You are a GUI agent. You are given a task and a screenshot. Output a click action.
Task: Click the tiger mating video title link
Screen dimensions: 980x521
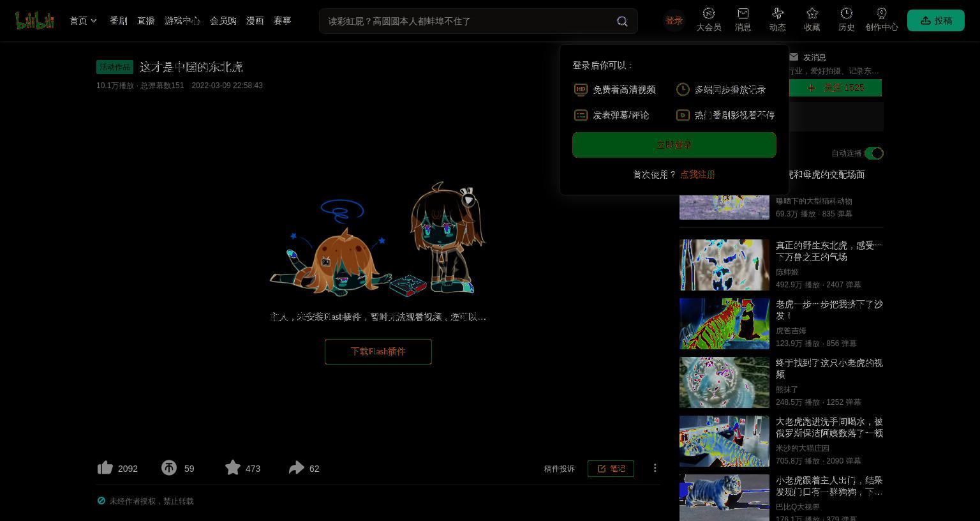(x=827, y=174)
